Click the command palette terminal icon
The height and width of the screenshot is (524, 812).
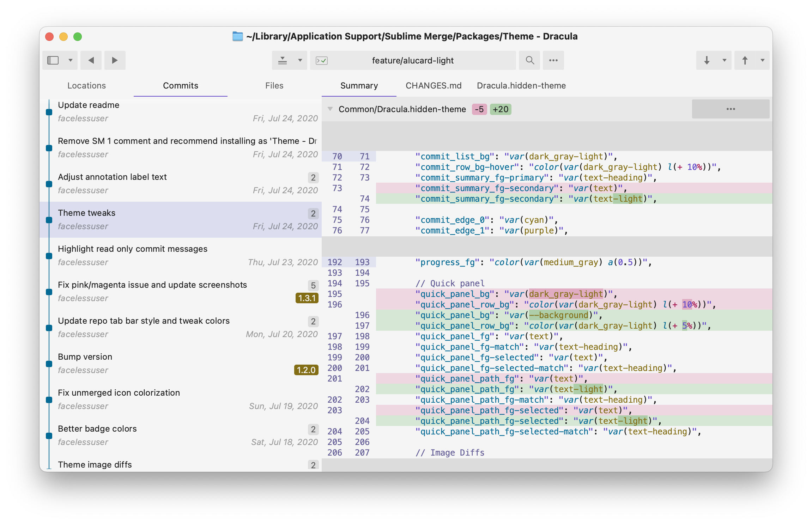tap(322, 61)
